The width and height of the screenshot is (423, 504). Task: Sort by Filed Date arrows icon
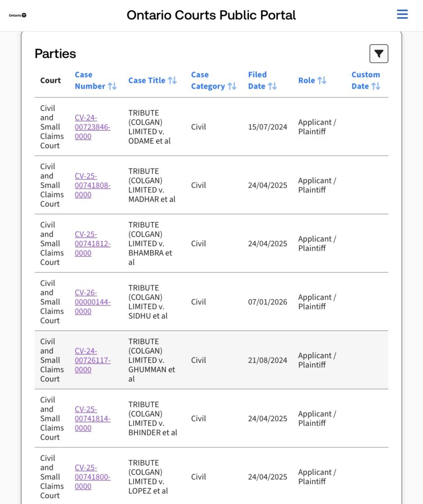pyautogui.click(x=272, y=86)
